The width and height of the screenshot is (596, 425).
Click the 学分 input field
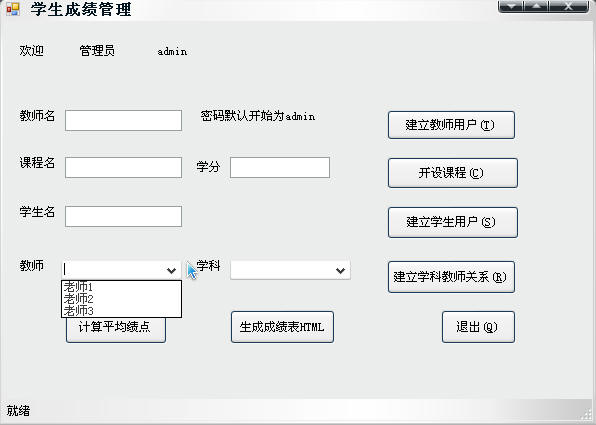point(280,168)
